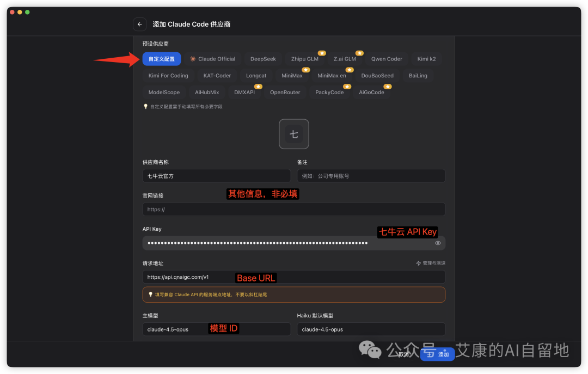Image resolution: width=588 pixels, height=374 pixels.
Task: Choose the BaiLing preset
Action: click(418, 76)
